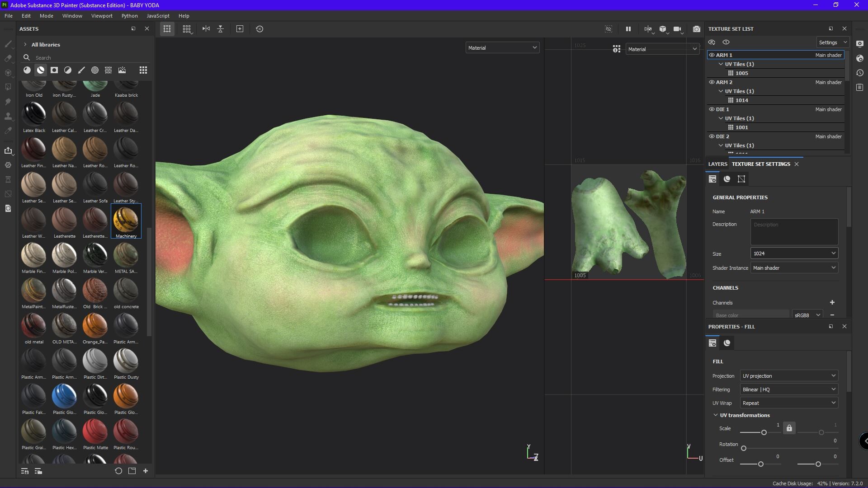This screenshot has width=868, height=488.
Task: Switch to the Layers tab
Action: (x=717, y=164)
